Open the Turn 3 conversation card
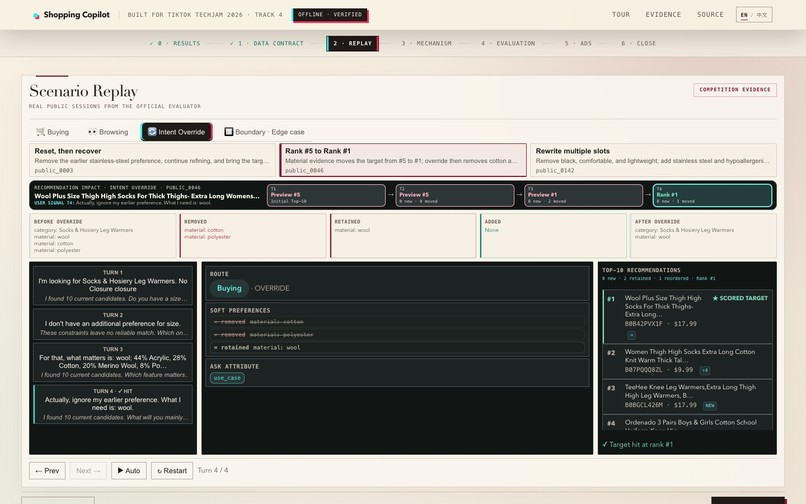Screen dimensions: 806x504 tap(113, 362)
